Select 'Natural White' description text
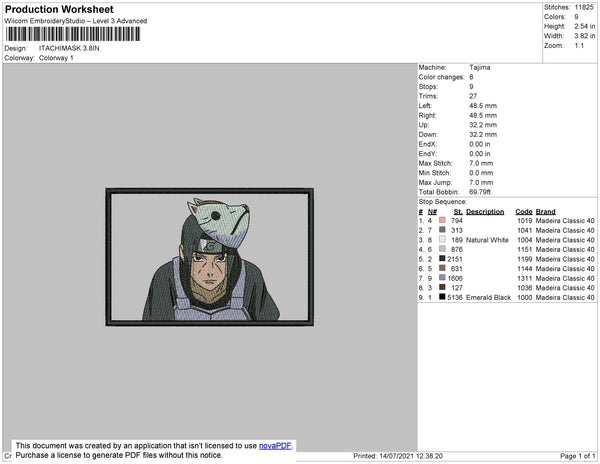The width and height of the screenshot is (600, 464). [487, 240]
